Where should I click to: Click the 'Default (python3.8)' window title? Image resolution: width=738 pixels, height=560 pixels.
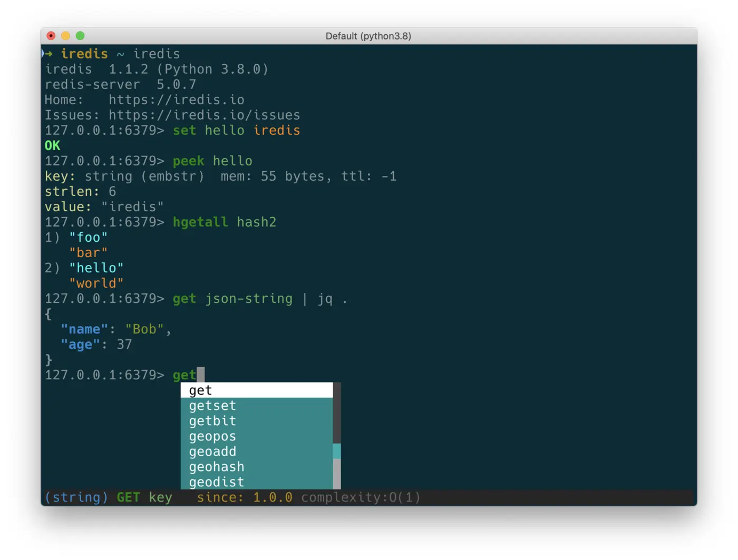(x=368, y=36)
